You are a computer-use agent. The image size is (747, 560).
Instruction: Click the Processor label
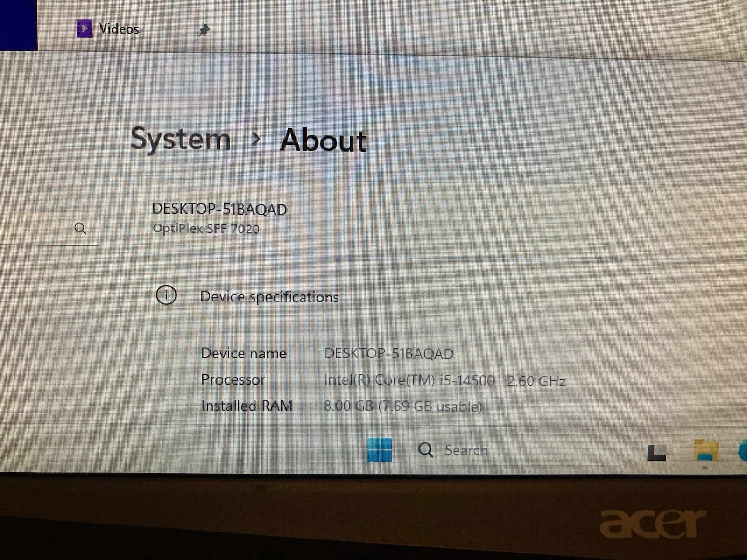[233, 379]
